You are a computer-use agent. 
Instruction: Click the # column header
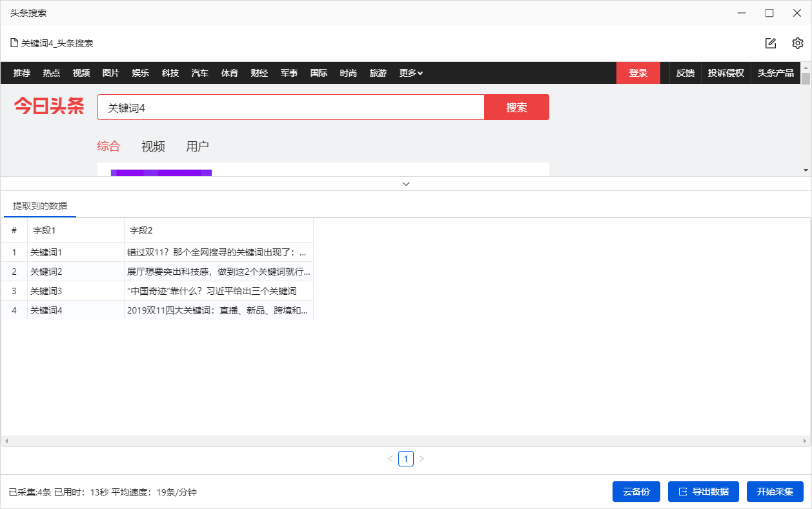14,230
